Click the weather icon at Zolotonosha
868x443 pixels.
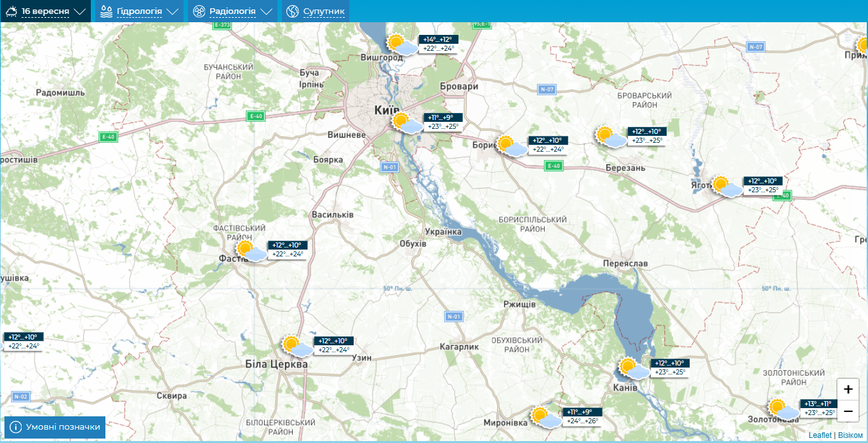click(782, 409)
